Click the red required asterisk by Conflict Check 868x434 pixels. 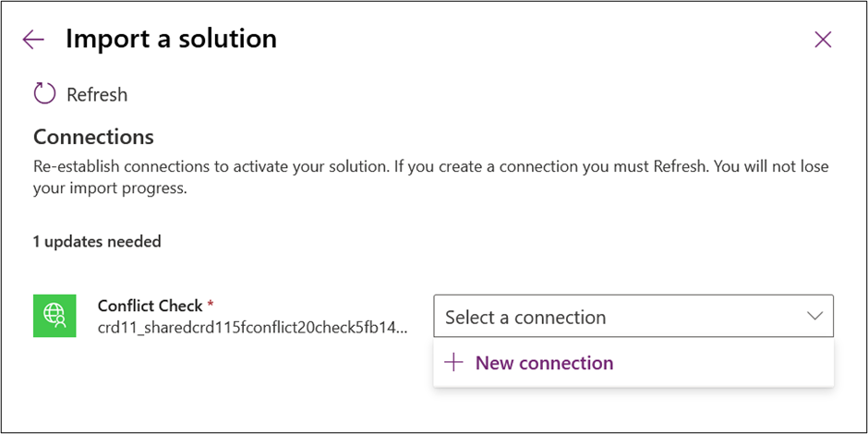(210, 304)
